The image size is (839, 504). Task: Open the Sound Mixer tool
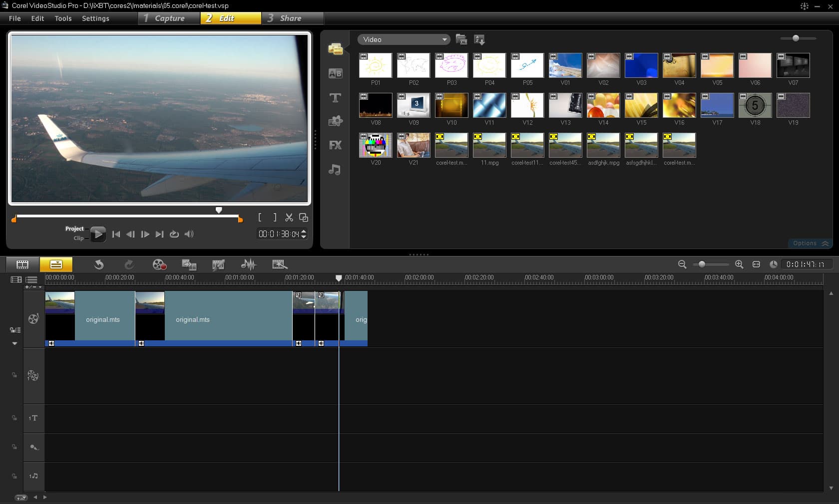pyautogui.click(x=248, y=264)
